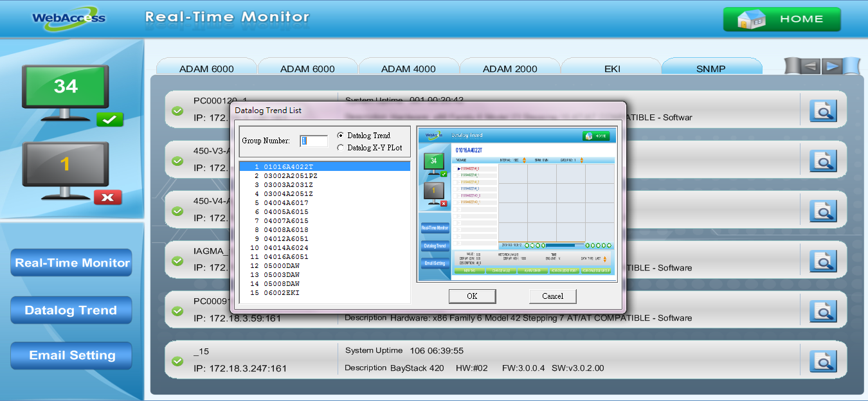Focus the Group Number input field
The height and width of the screenshot is (401, 868).
click(x=314, y=141)
